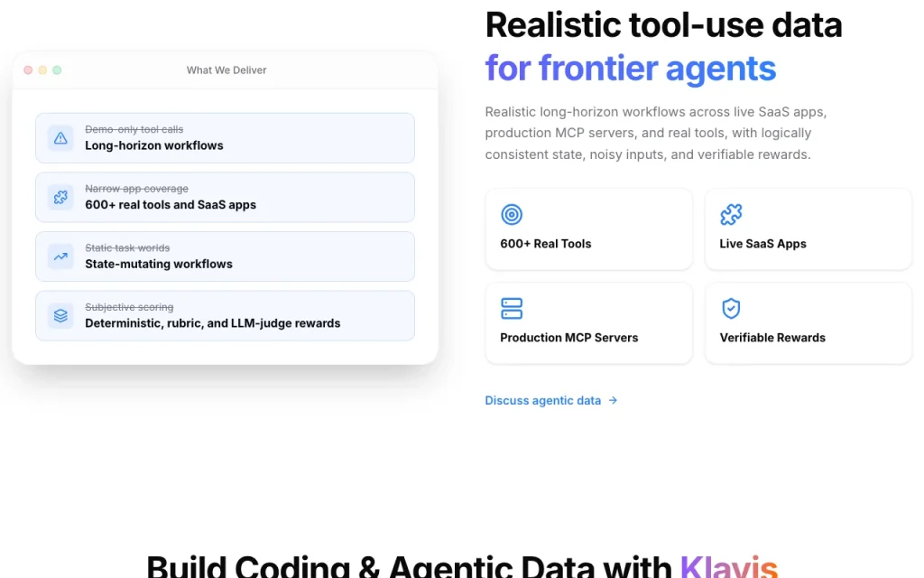Viewport: 924px width, 578px height.
Task: Click the layers icon beside Deterministic rewards
Action: click(60, 315)
